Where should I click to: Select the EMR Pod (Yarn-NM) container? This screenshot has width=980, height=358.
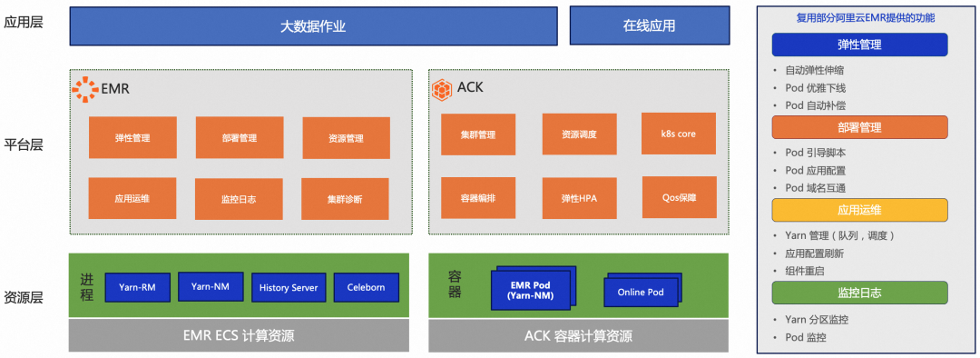click(531, 291)
